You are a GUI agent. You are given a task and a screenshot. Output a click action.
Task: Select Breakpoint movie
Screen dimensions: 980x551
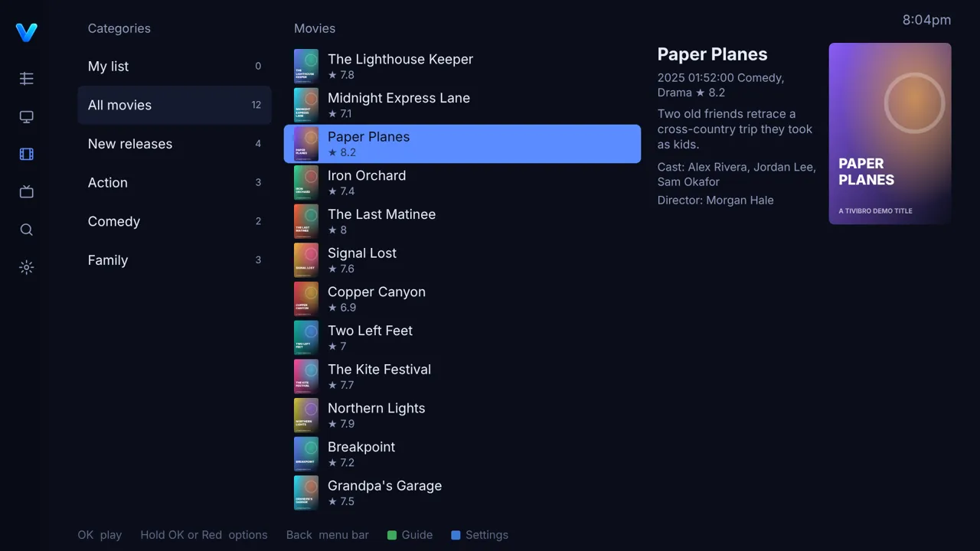tap(462, 454)
